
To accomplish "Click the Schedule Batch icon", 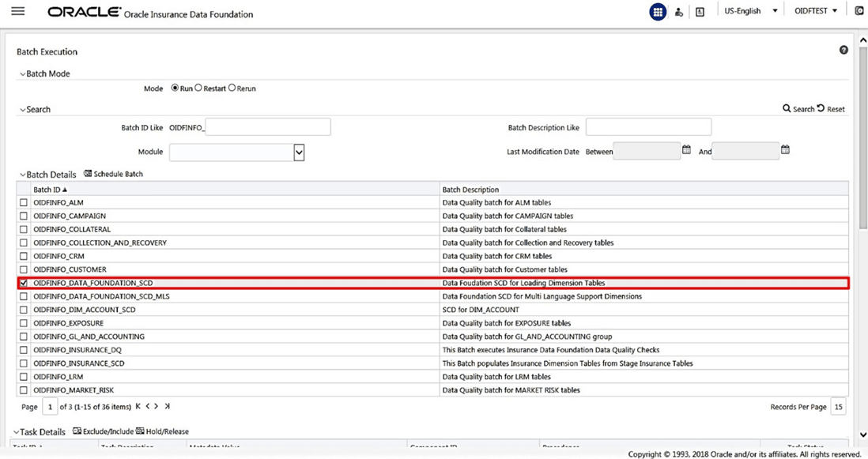I will coord(88,174).
